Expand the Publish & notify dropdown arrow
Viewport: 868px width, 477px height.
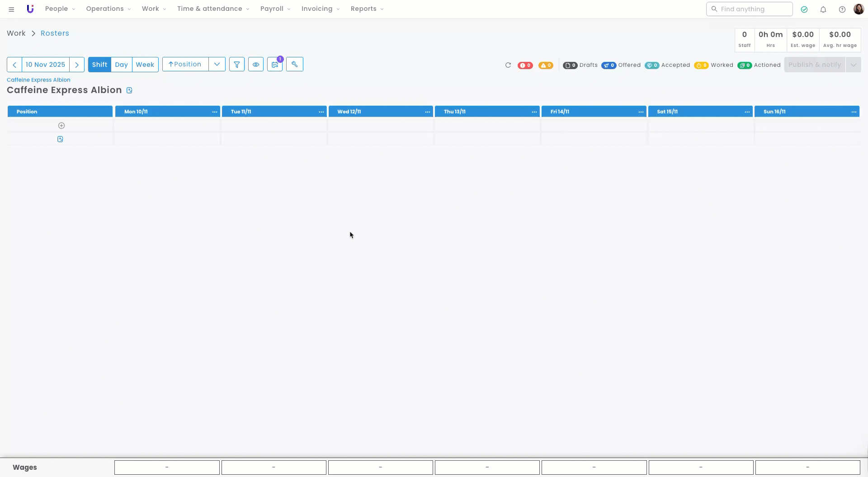click(853, 65)
